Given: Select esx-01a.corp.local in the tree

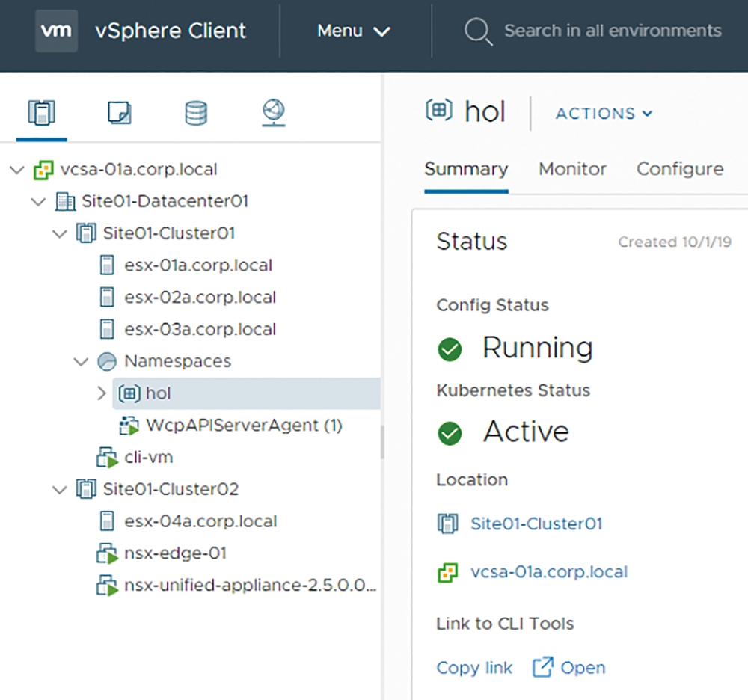Looking at the screenshot, I should coord(198,265).
